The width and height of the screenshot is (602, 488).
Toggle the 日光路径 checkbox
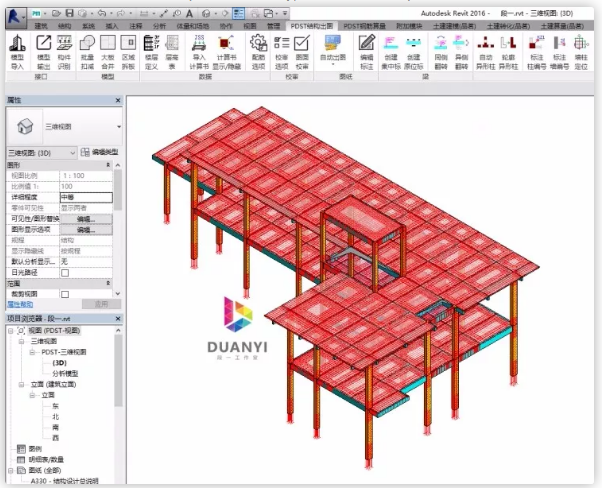pyautogui.click(x=66, y=272)
